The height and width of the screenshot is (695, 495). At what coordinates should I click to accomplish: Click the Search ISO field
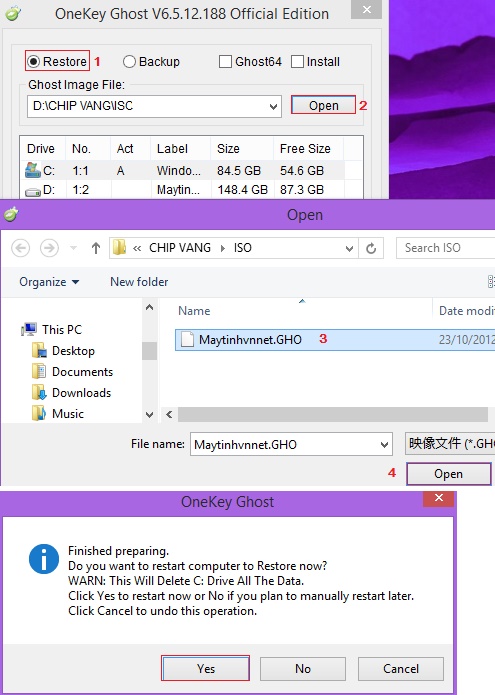point(445,248)
